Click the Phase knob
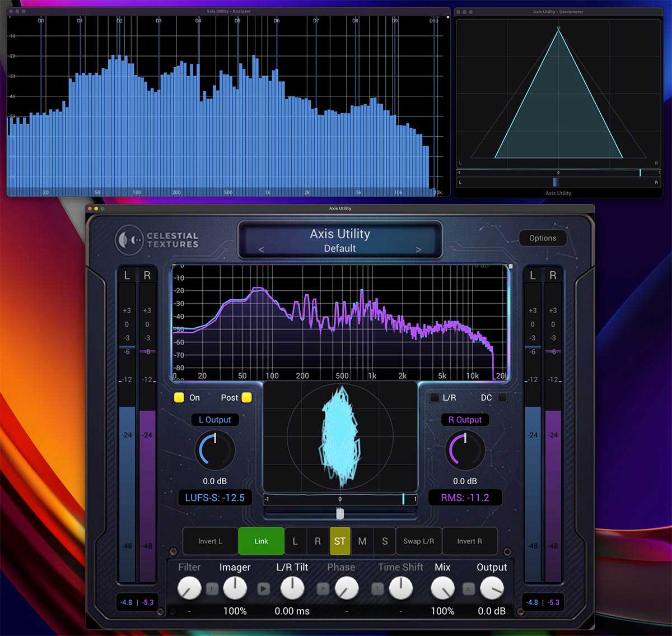The height and width of the screenshot is (636, 672). pos(347,588)
